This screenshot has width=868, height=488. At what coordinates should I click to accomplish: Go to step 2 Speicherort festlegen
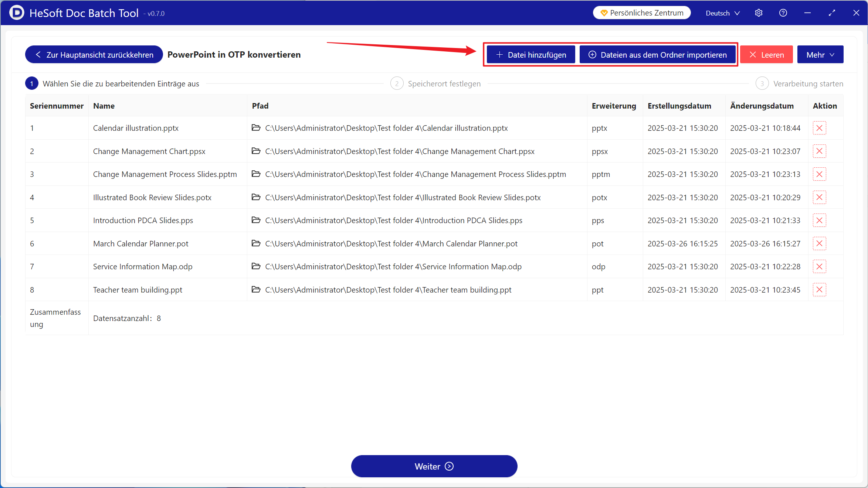pos(435,83)
